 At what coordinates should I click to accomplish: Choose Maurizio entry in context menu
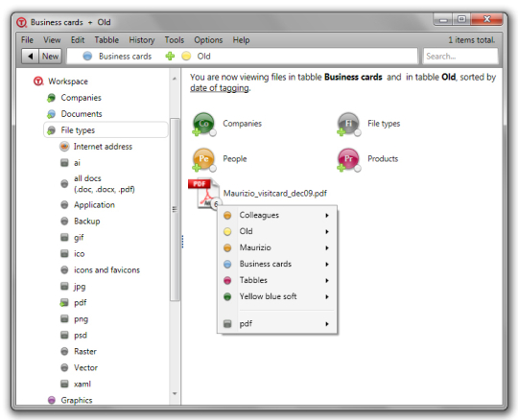click(x=277, y=247)
